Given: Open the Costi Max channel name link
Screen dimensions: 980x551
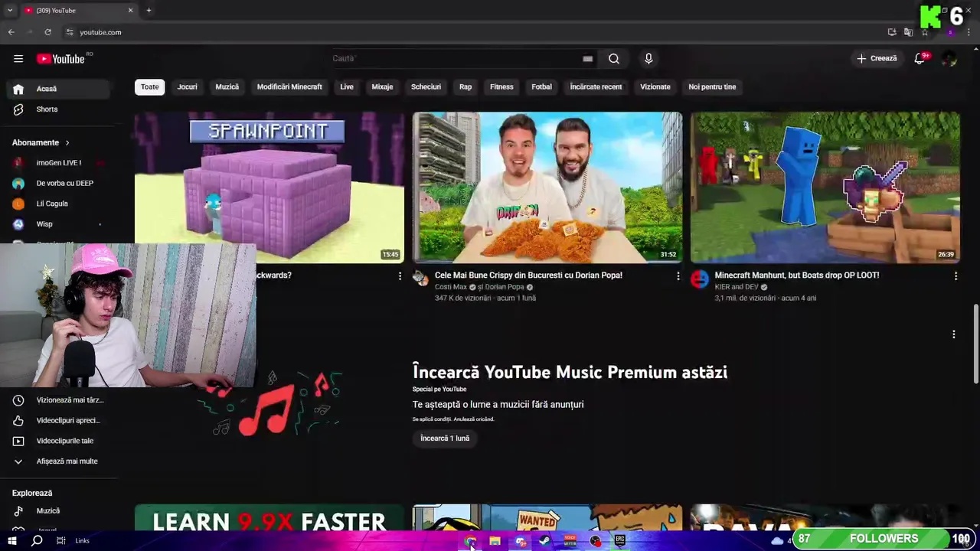Looking at the screenshot, I should [x=451, y=287].
